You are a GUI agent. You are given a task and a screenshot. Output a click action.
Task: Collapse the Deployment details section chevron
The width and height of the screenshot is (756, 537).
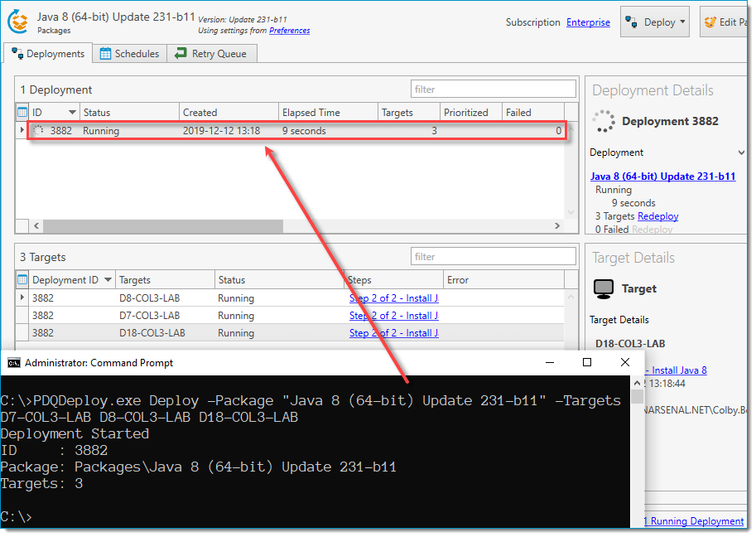click(x=740, y=152)
